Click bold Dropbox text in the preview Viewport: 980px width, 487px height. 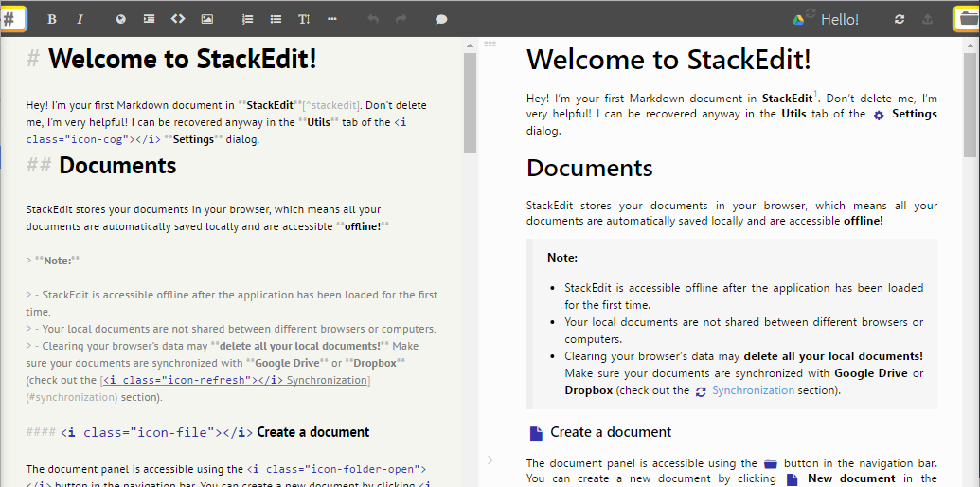pos(589,390)
